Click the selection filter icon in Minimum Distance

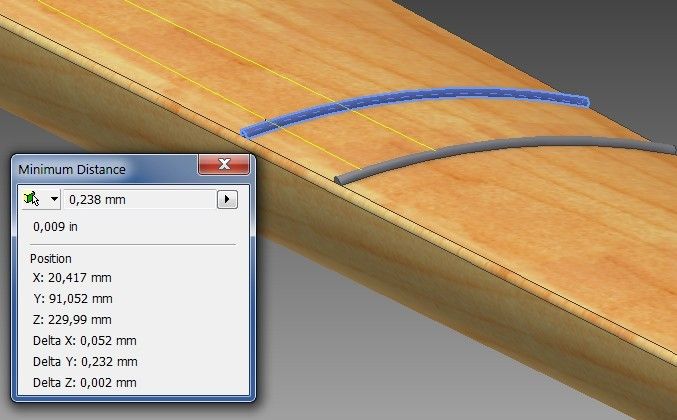33,199
